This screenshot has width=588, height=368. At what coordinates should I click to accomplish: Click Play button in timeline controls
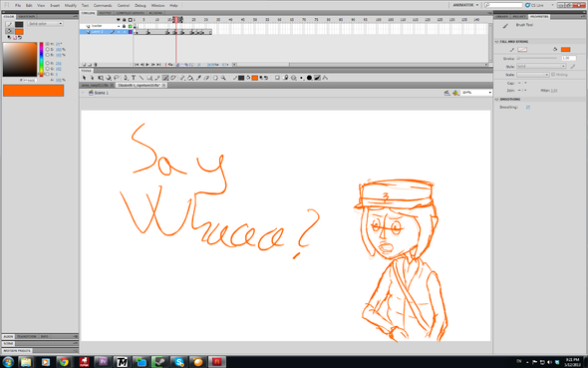[x=147, y=65]
